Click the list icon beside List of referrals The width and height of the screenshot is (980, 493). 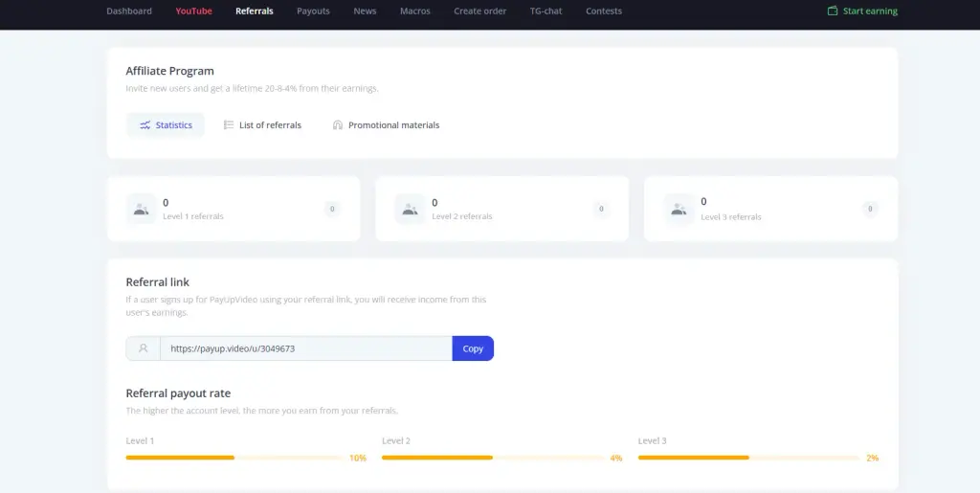[x=229, y=125]
